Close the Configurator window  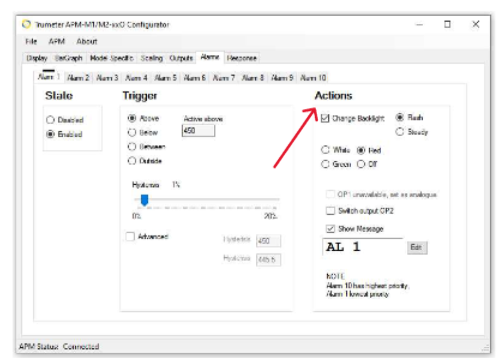pos(476,24)
